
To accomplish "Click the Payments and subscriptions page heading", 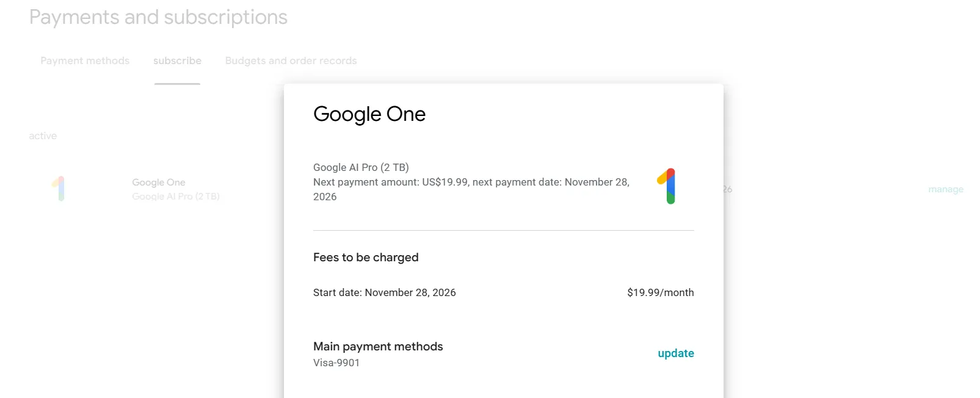I will point(158,17).
